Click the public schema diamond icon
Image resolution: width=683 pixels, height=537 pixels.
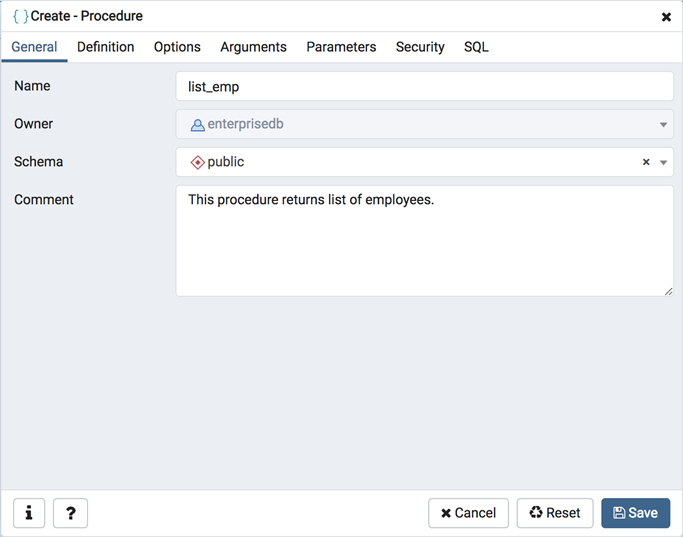197,162
